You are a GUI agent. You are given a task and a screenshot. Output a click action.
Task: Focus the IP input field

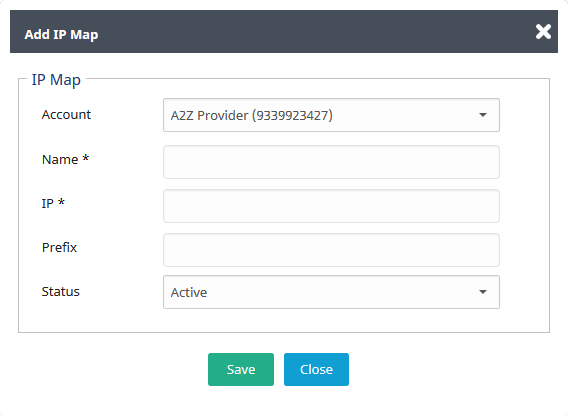(331, 206)
